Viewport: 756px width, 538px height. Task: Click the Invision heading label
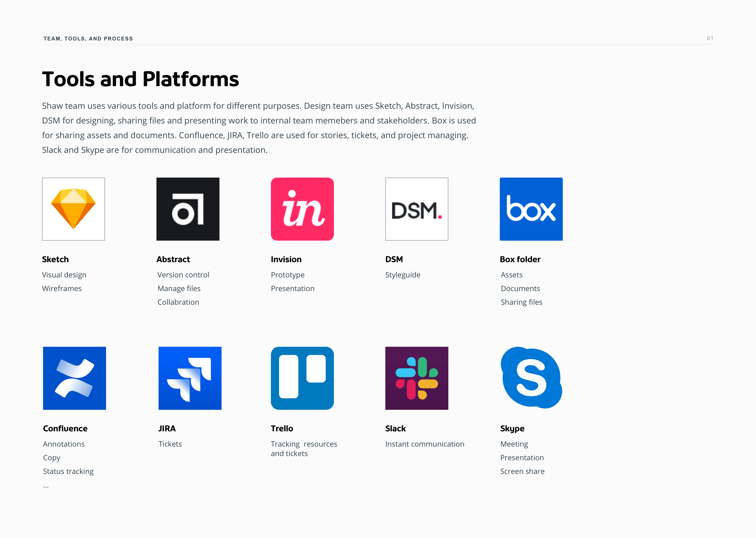point(286,259)
